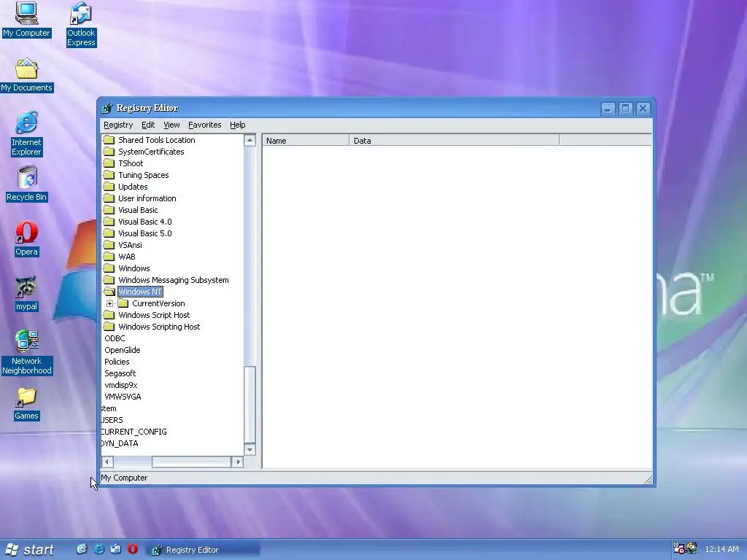The height and width of the screenshot is (560, 747).
Task: Click the WAB folder icon
Action: click(x=109, y=256)
